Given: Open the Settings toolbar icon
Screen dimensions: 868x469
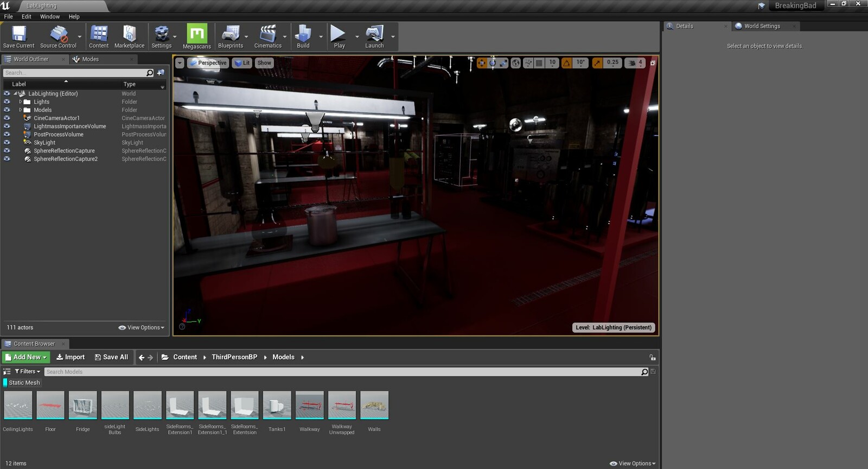Looking at the screenshot, I should point(162,37).
